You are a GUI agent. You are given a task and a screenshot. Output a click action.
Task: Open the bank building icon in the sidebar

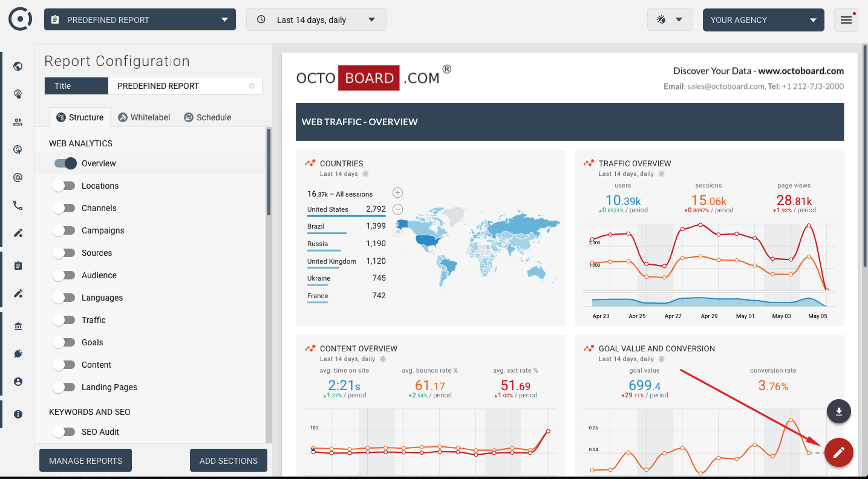(x=18, y=327)
